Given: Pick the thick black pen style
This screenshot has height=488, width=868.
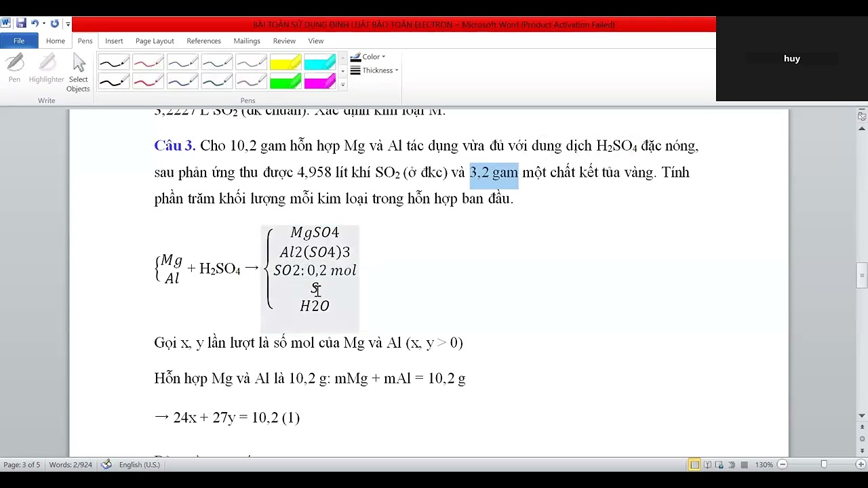Looking at the screenshot, I should click(113, 82).
